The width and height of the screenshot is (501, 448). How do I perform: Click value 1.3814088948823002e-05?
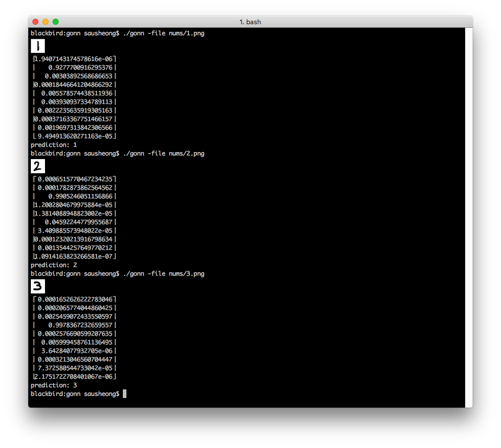pos(73,214)
